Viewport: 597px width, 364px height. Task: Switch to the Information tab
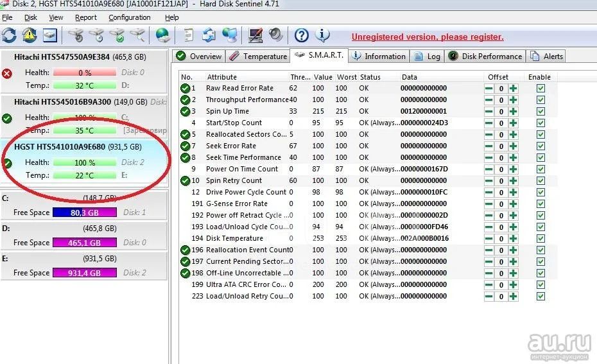379,56
